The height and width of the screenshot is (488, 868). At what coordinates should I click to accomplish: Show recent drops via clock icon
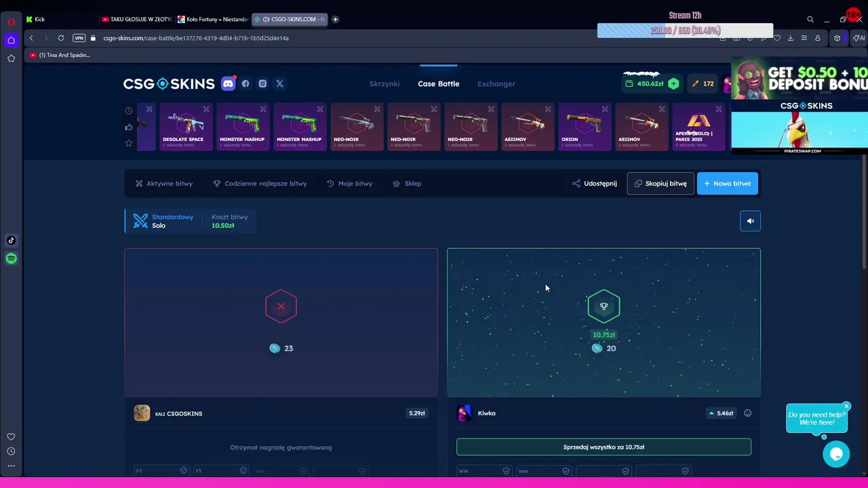pos(129,110)
